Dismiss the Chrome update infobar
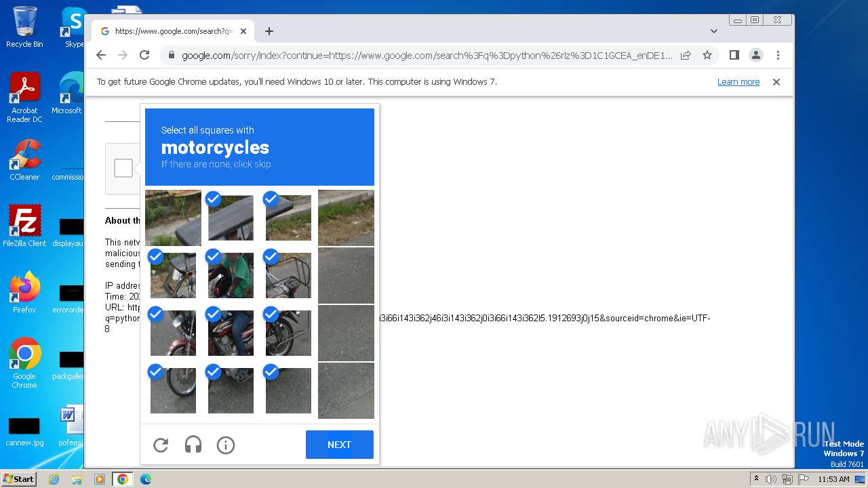 click(x=776, y=82)
